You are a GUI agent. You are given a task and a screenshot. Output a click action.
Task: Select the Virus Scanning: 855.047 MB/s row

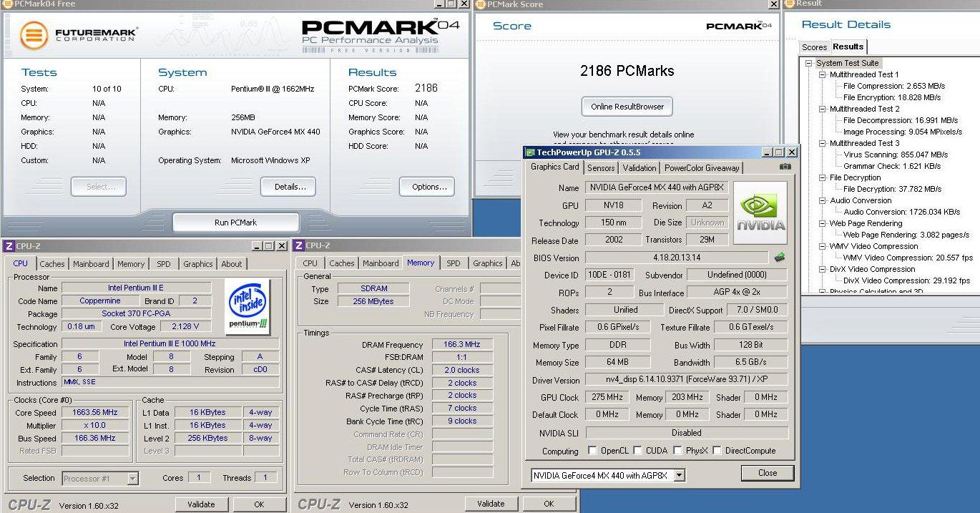click(x=896, y=155)
